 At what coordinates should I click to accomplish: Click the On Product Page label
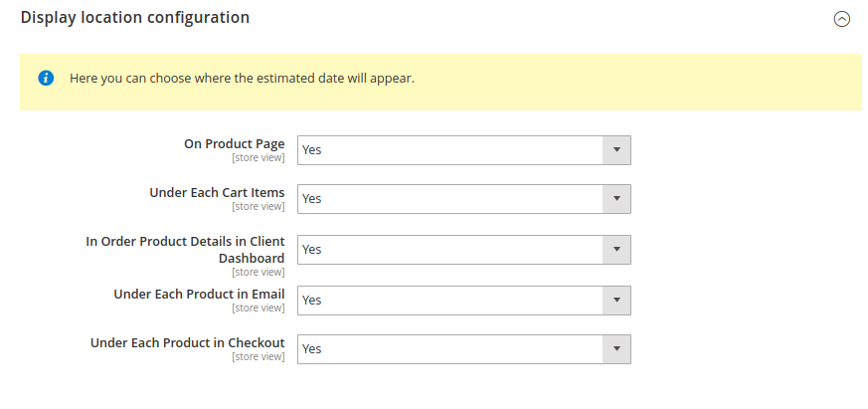[x=235, y=144]
